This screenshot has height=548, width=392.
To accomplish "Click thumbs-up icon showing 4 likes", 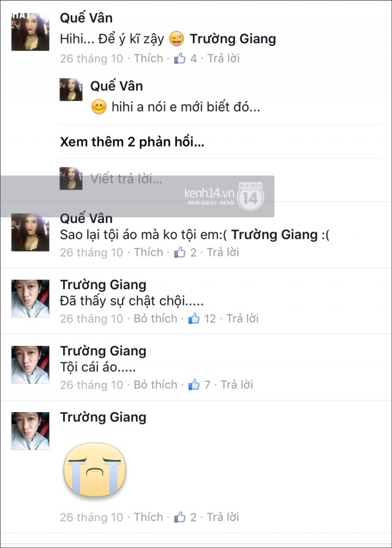I will click(179, 58).
